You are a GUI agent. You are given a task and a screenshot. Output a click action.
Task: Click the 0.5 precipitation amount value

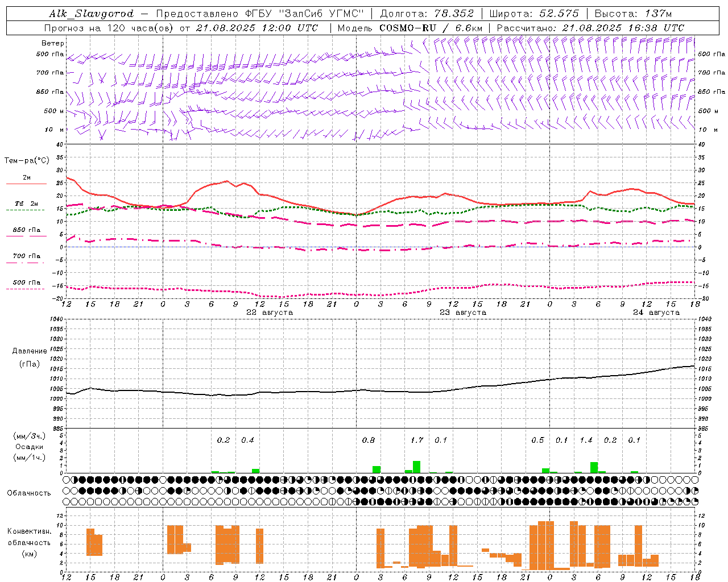[x=537, y=440]
